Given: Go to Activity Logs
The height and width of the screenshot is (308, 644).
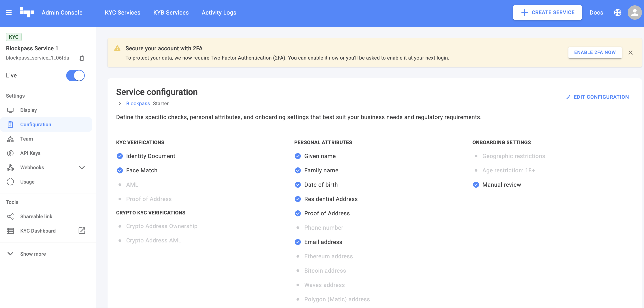Looking at the screenshot, I should 219,13.
